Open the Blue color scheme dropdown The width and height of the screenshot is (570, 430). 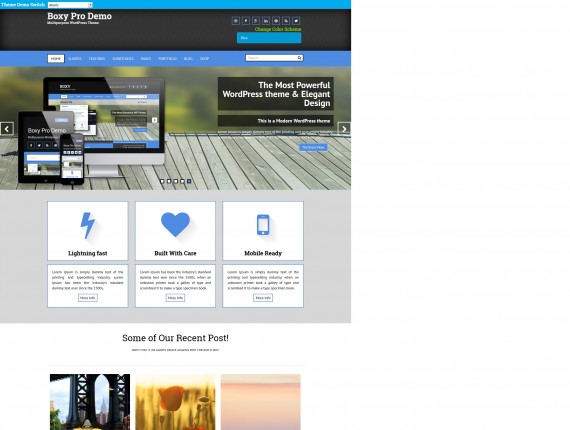[x=269, y=38]
